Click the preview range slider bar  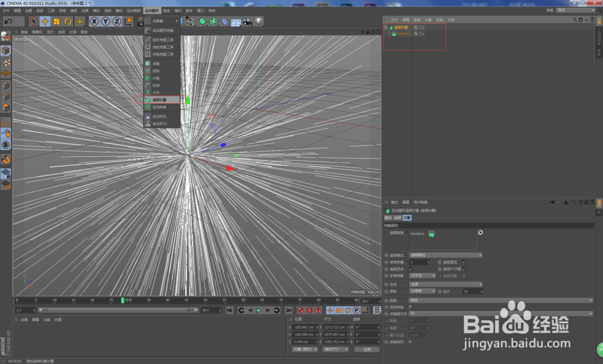click(118, 310)
